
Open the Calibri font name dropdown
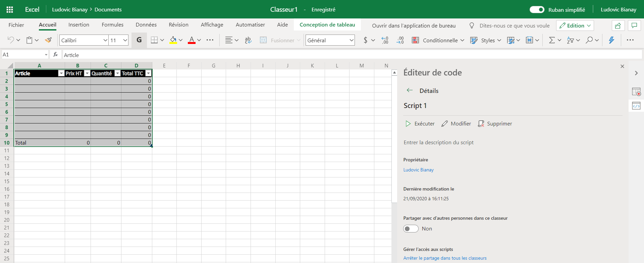point(105,40)
